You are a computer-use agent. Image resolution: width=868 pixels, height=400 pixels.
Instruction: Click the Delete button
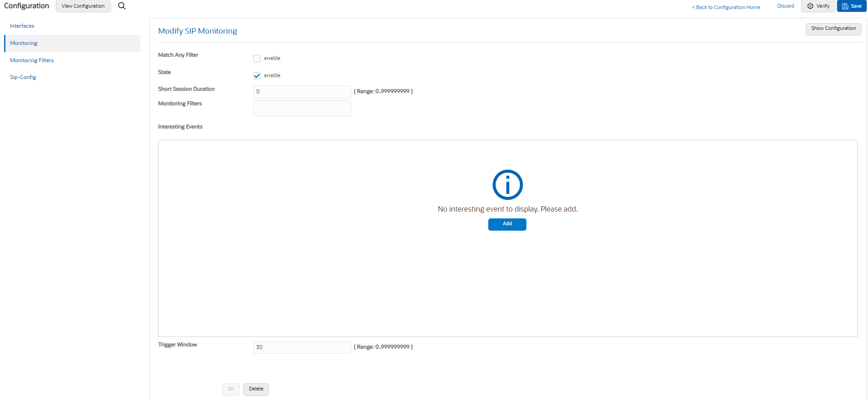pyautogui.click(x=256, y=389)
